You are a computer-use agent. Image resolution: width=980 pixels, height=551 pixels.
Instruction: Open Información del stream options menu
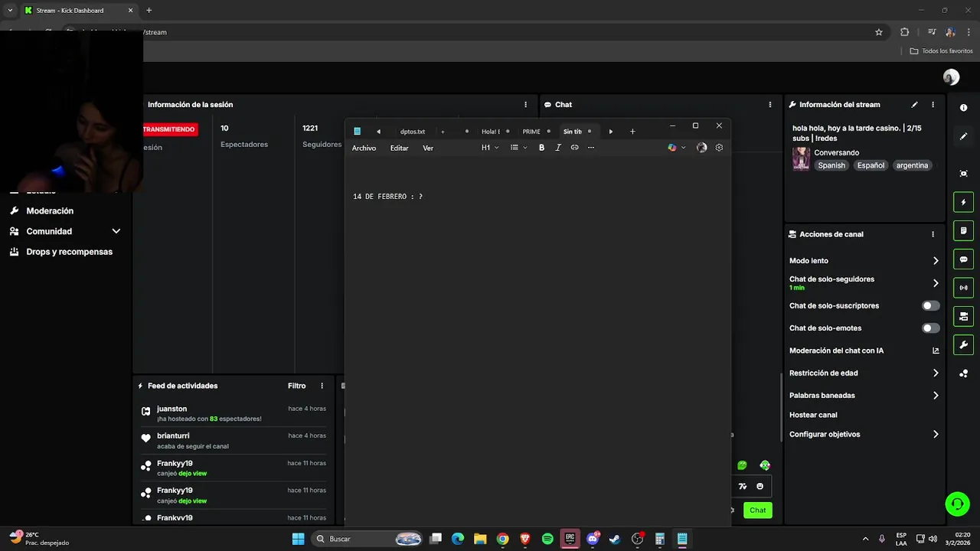coord(933,105)
